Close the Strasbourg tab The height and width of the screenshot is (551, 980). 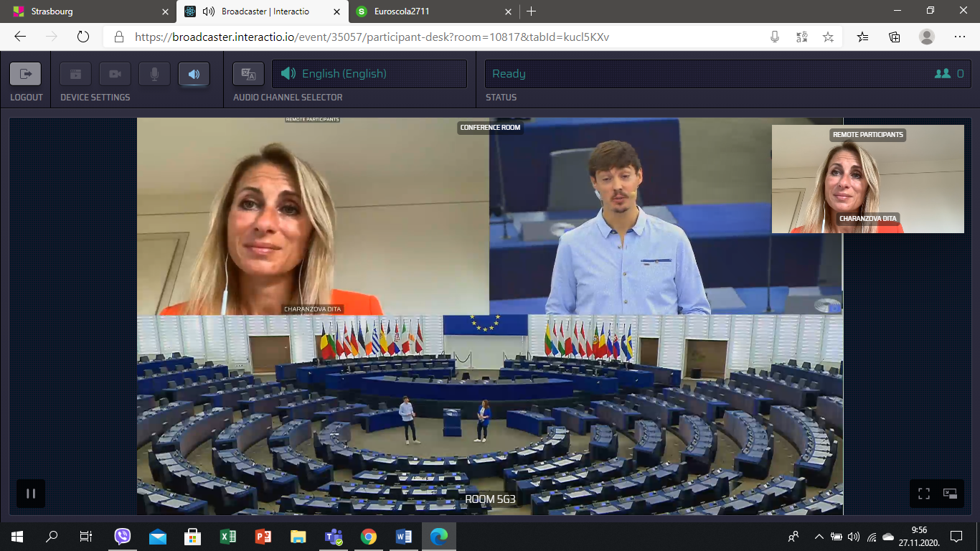[x=165, y=11]
